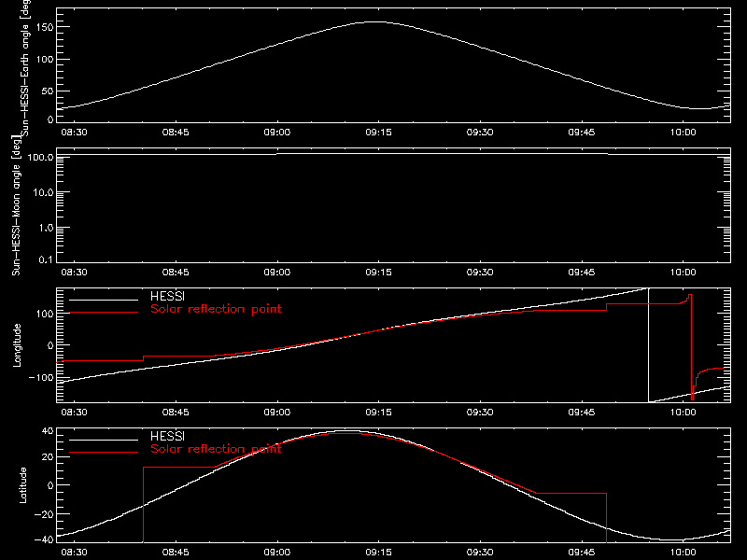Click "HESSI" legend label in Longitude plot
This screenshot has height=560, width=747.
pos(167,296)
